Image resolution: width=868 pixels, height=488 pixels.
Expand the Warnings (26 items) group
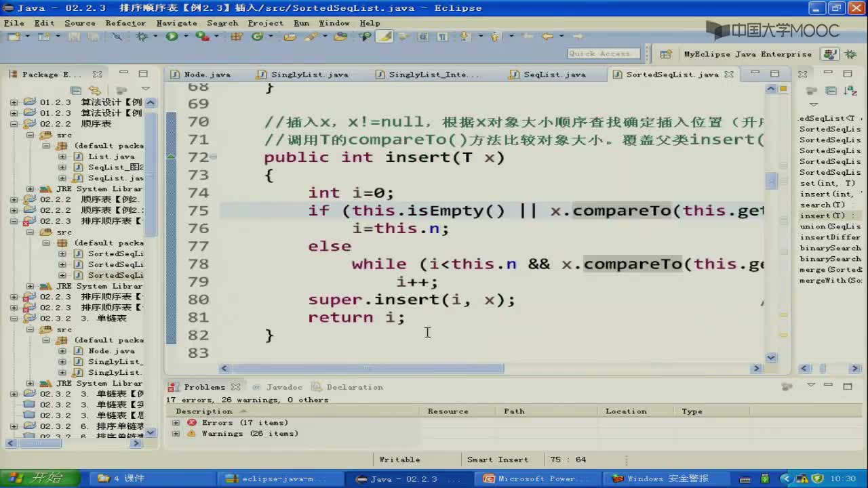coord(176,434)
